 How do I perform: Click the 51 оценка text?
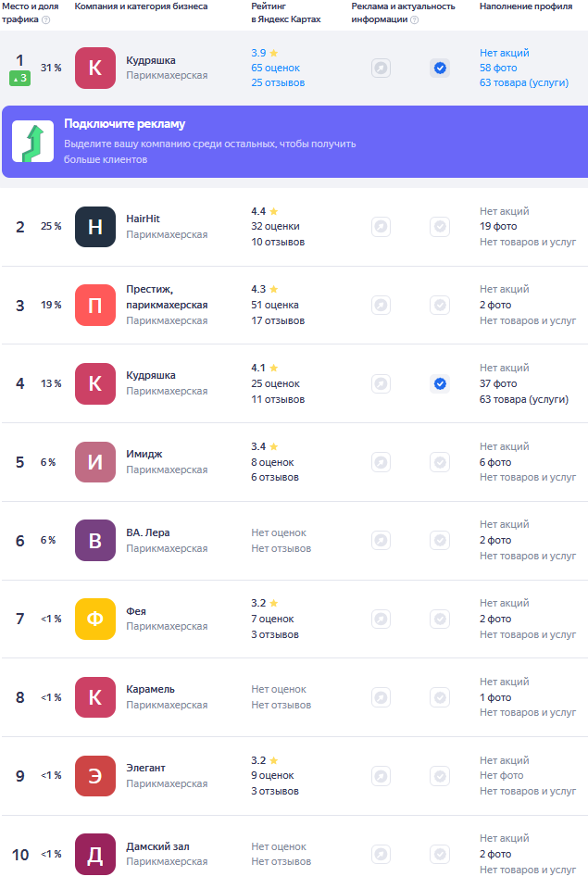[275, 305]
